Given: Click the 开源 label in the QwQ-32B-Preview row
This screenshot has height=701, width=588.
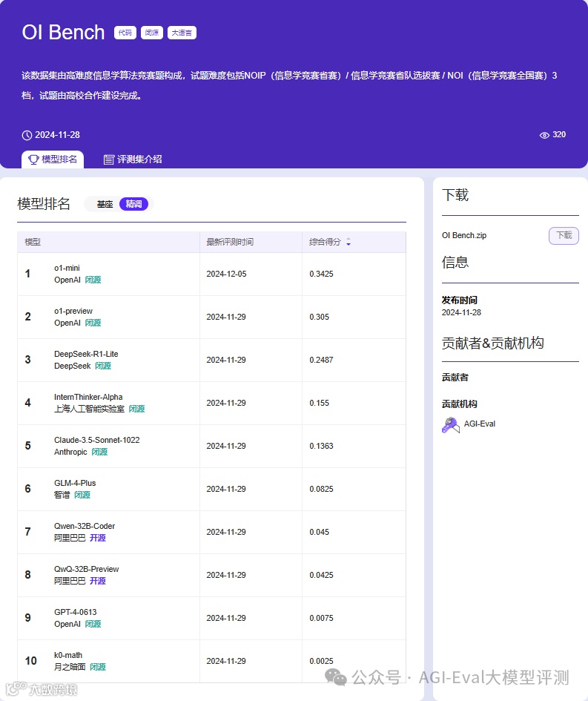Looking at the screenshot, I should tap(97, 581).
